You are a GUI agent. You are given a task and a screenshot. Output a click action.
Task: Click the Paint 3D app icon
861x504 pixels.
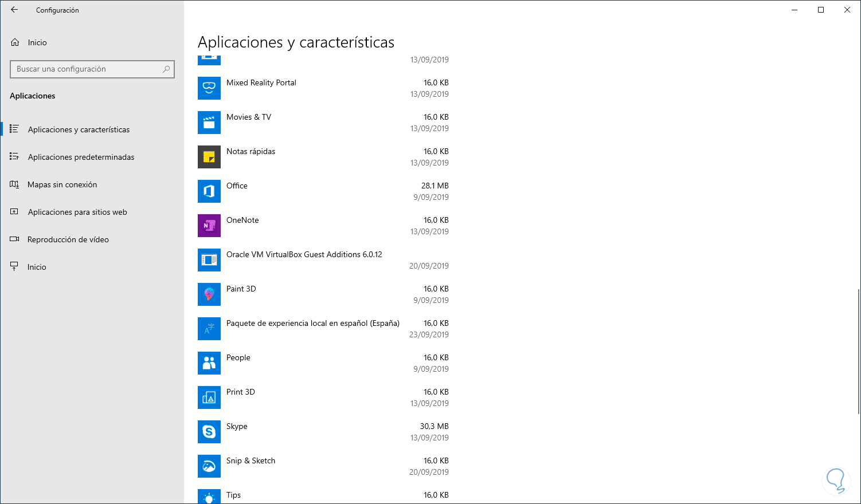[209, 294]
